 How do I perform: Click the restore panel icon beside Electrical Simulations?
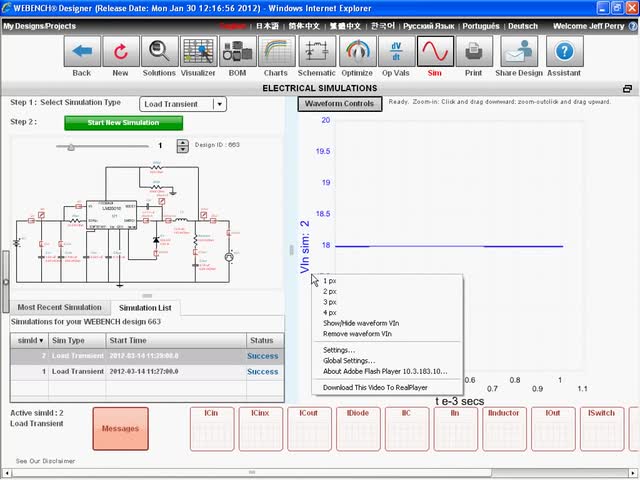click(627, 89)
